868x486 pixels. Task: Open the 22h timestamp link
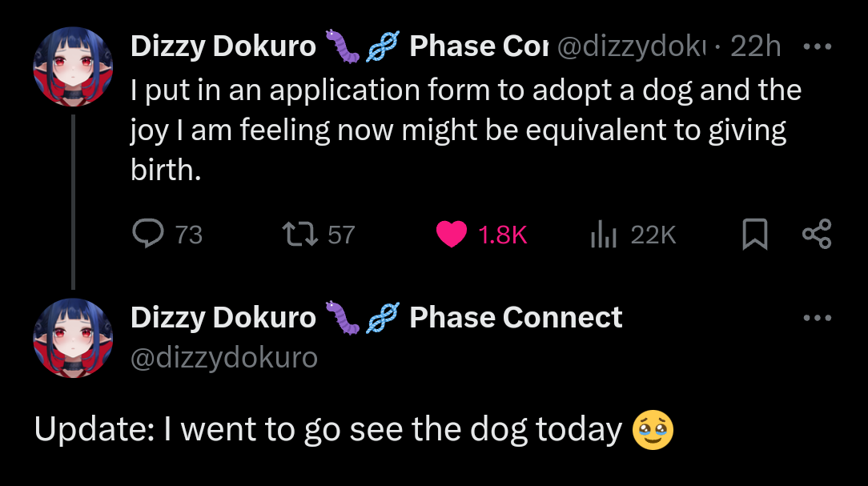coord(756,46)
